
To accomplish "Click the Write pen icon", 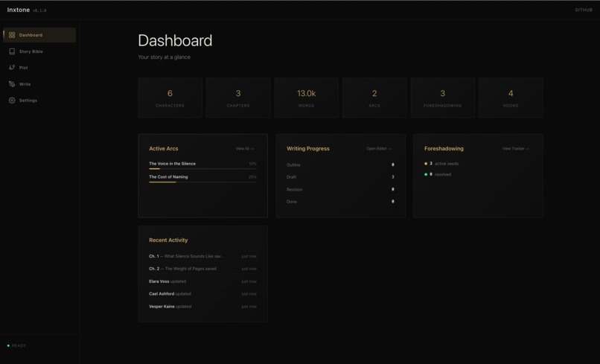I will pyautogui.click(x=12, y=84).
